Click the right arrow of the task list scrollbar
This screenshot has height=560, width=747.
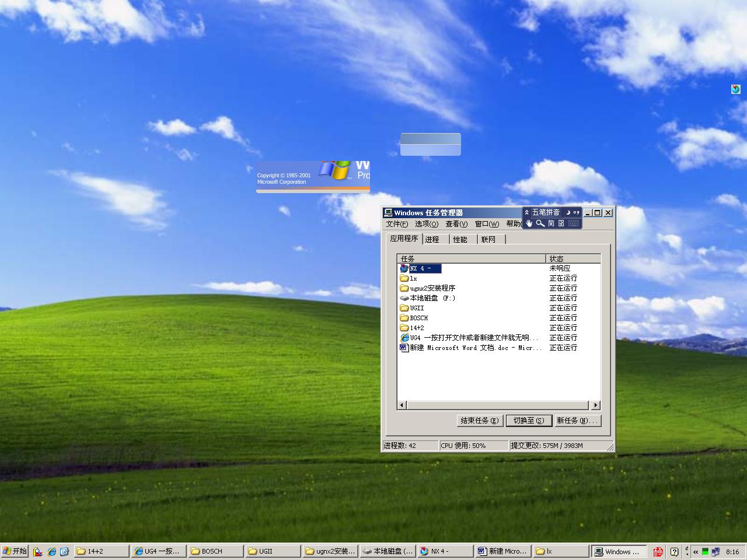tap(595, 405)
